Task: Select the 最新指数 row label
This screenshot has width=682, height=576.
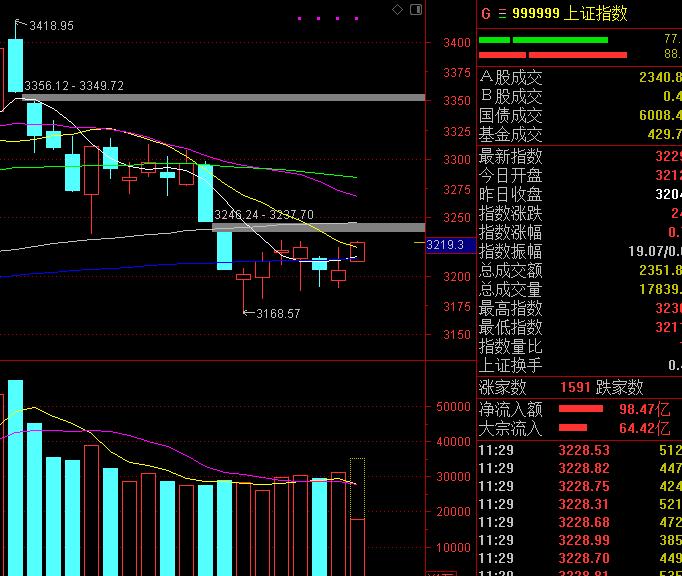Action: [511, 156]
